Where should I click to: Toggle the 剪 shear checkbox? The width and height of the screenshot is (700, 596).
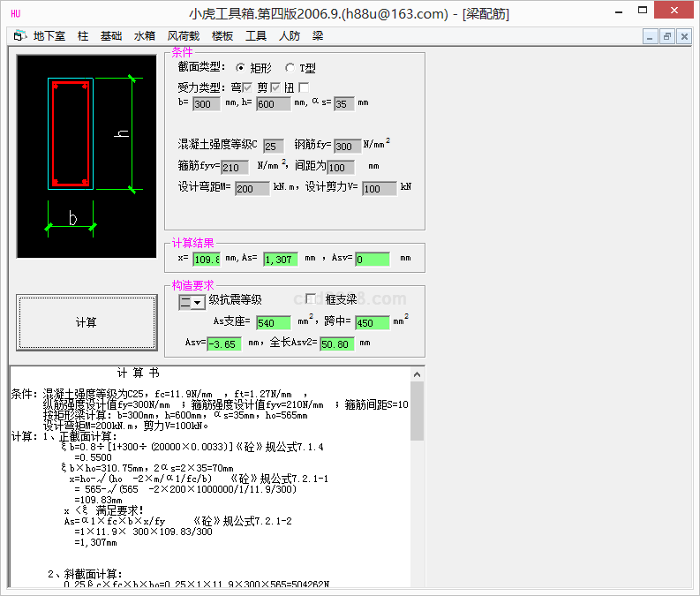(275, 87)
